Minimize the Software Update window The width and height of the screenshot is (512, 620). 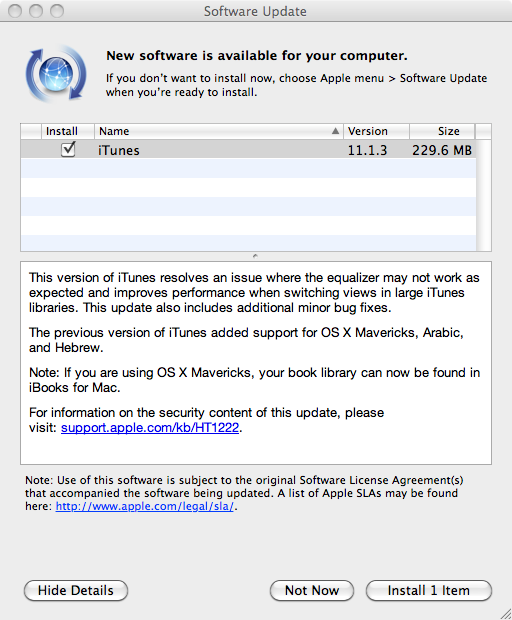[36, 11]
